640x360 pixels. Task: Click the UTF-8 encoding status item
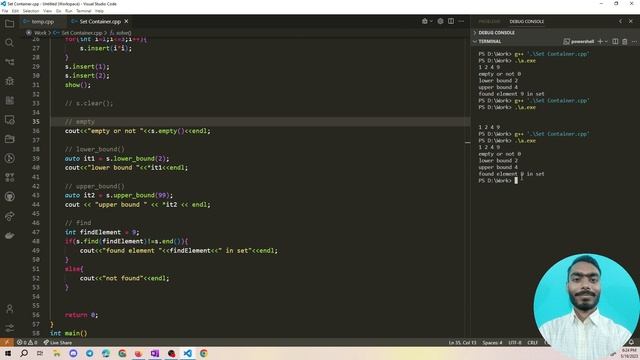point(515,342)
